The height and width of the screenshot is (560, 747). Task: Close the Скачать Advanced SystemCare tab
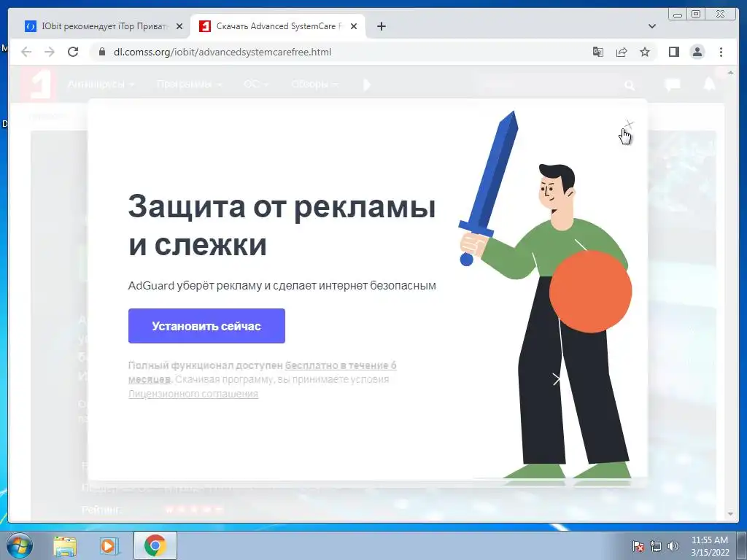point(354,26)
